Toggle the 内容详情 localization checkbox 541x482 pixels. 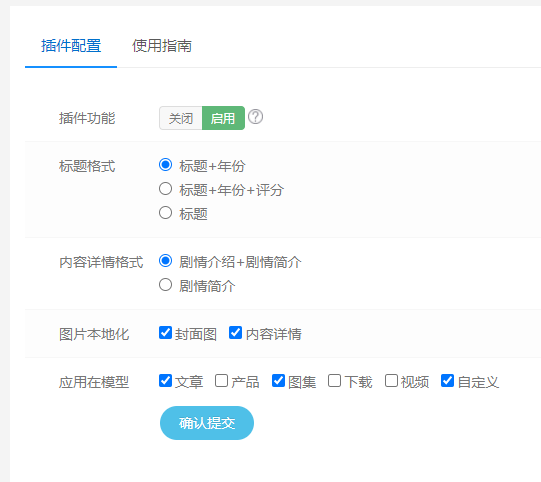[235, 333]
